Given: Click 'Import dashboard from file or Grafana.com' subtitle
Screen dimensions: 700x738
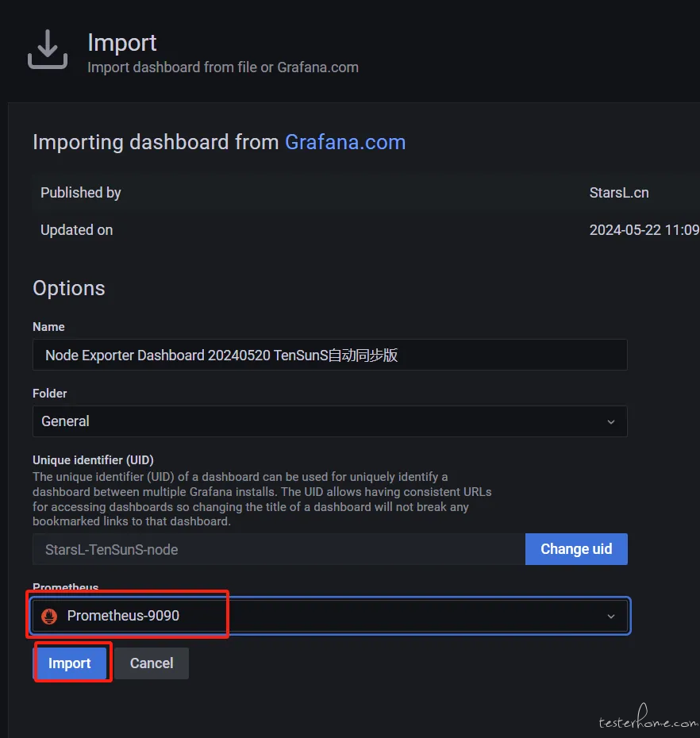Looking at the screenshot, I should 223,67.
